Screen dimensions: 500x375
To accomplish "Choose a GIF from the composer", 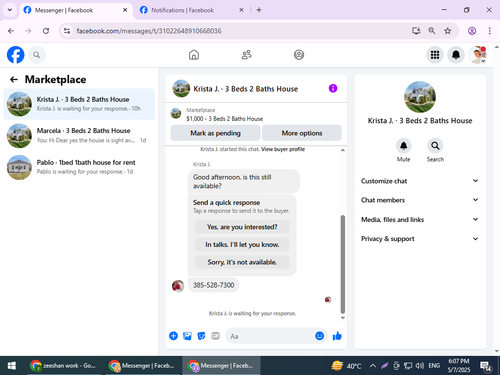I will (215, 336).
